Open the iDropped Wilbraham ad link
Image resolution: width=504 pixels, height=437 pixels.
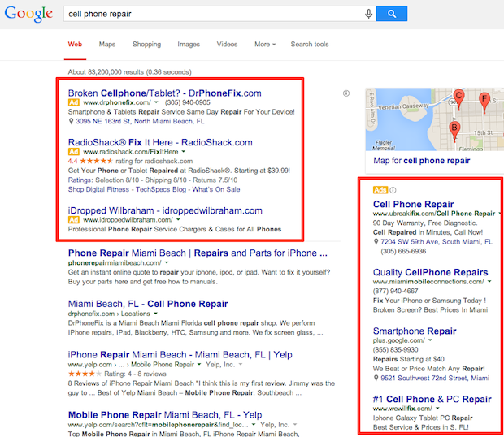coord(165,210)
